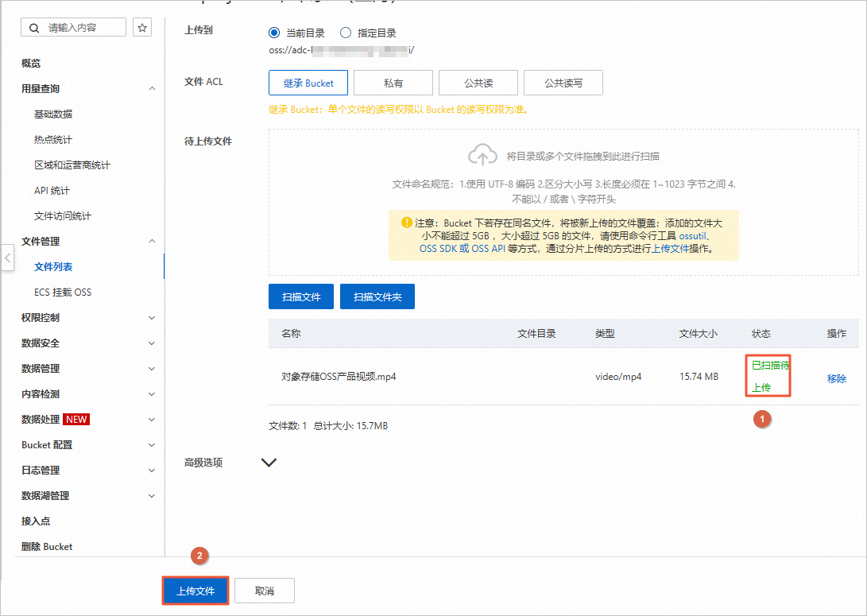This screenshot has width=867, height=616.
Task: Collapse sidebar using left edge arrow
Action: 7,257
